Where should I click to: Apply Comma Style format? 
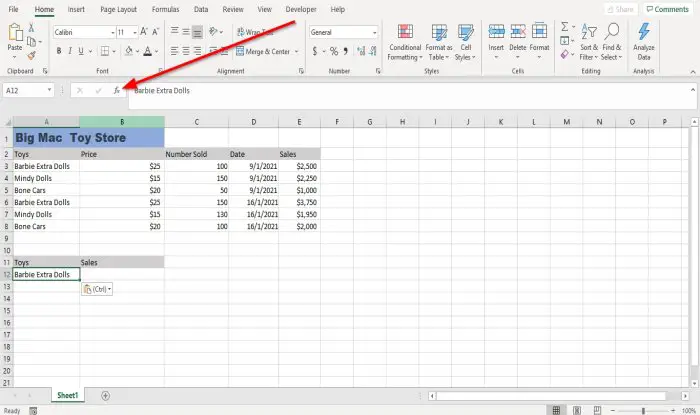coord(346,51)
